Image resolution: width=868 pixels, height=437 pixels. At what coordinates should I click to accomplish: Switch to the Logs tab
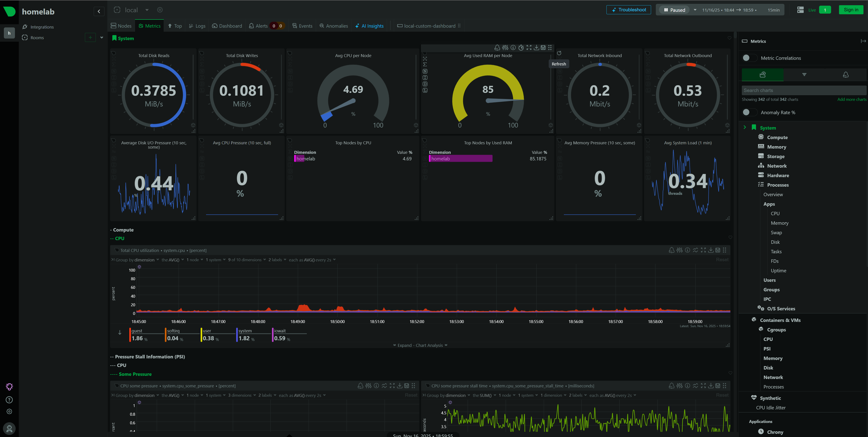pos(197,26)
